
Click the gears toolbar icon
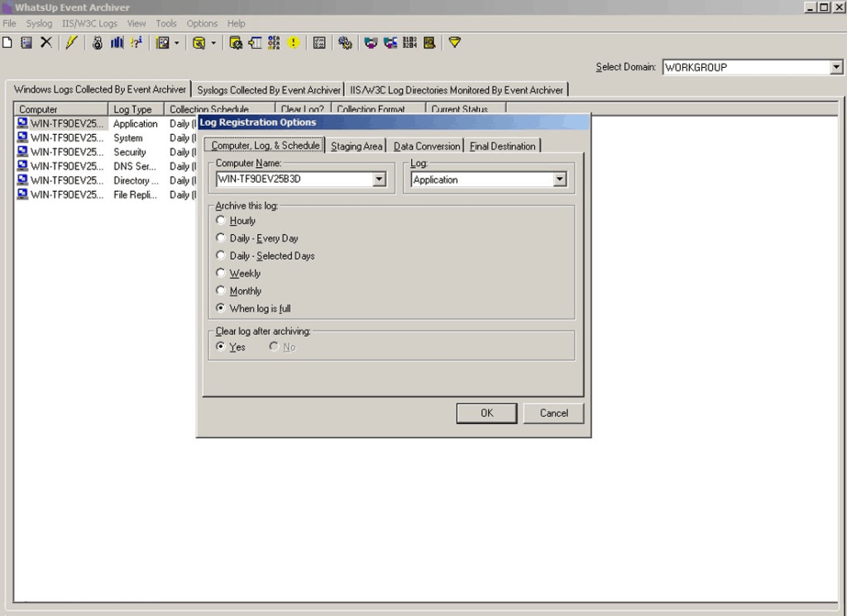345,43
